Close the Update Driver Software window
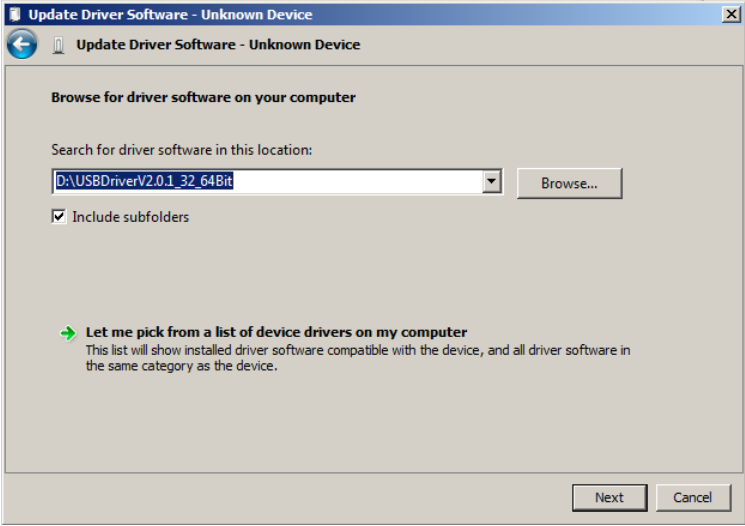Screen dimensions: 745x526 (x=731, y=14)
